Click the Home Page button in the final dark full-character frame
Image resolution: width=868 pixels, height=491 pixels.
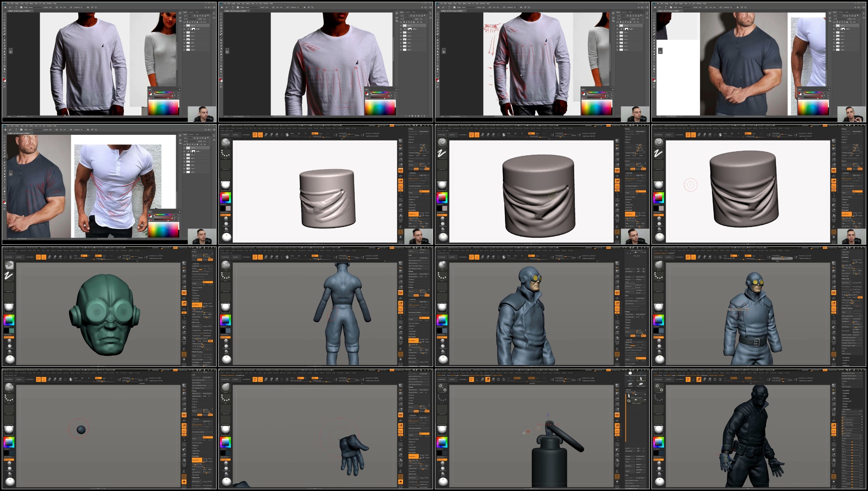[x=658, y=379]
